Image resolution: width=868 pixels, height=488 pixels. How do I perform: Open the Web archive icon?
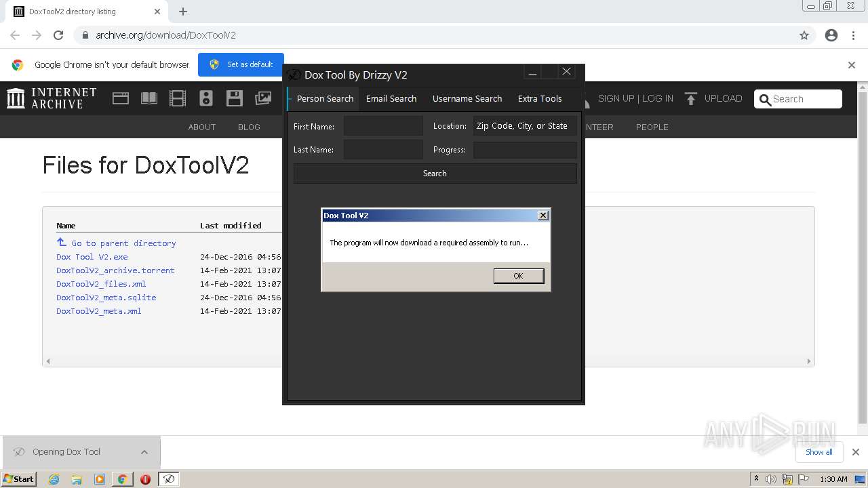pos(121,98)
